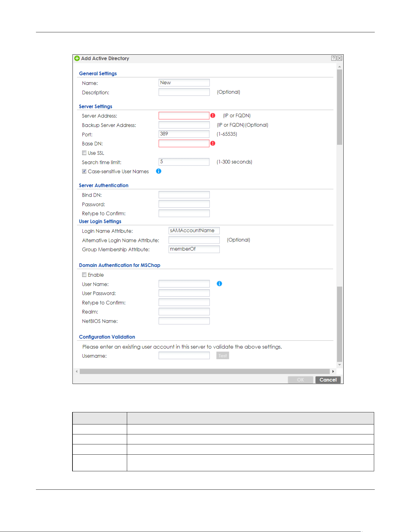This screenshot has width=411, height=532.
Task: Uncheck Case-sensitive User Names checkbox
Action: click(x=84, y=171)
